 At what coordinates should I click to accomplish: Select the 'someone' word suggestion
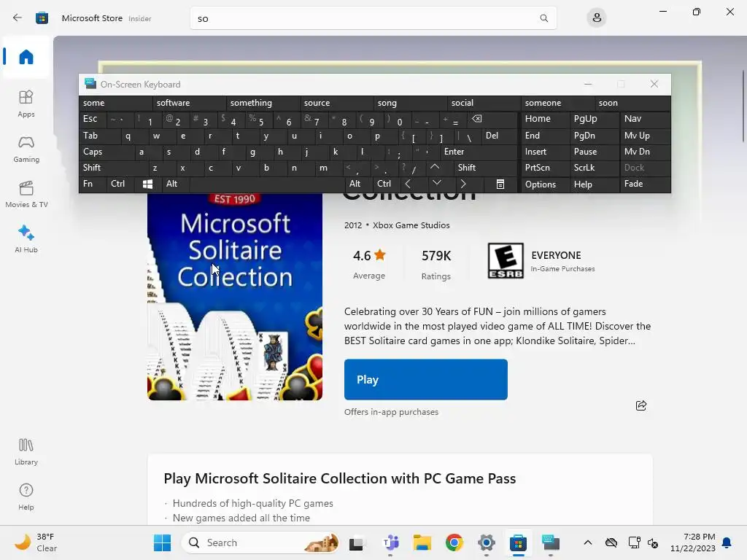pos(557,103)
